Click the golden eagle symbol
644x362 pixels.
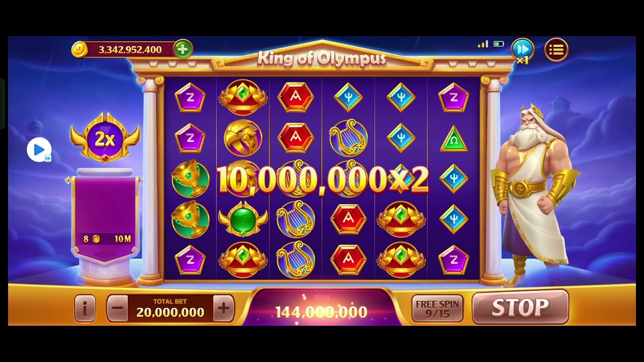click(243, 137)
